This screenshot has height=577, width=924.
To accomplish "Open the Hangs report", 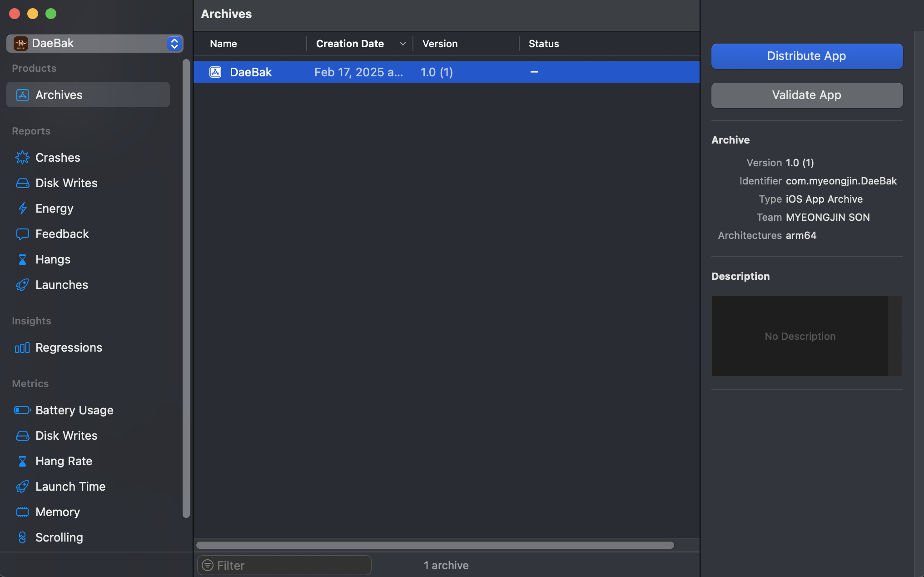I will [53, 259].
